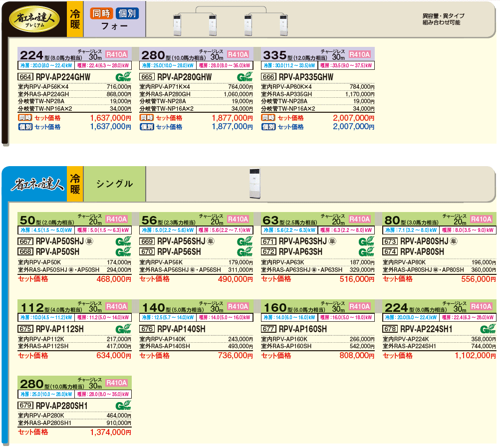Click the Green mark beside RPV-AP280SH1
The width and height of the screenshot is (500, 448).
tap(123, 406)
